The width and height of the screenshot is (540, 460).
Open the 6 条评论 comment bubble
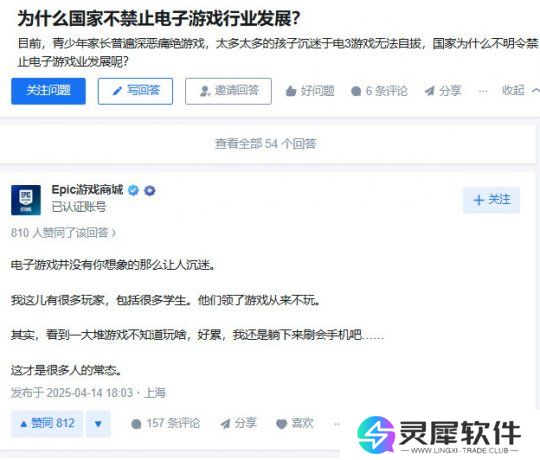click(x=379, y=91)
